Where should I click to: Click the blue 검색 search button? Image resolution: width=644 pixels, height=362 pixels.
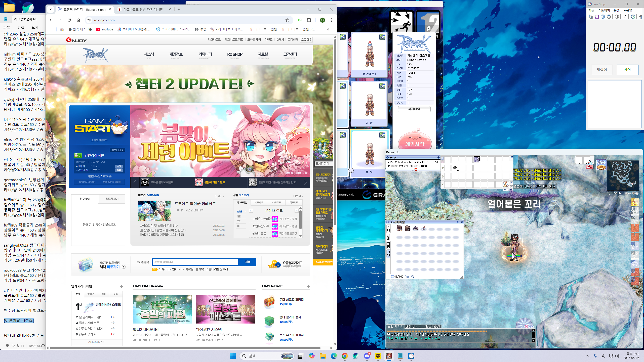point(248,262)
